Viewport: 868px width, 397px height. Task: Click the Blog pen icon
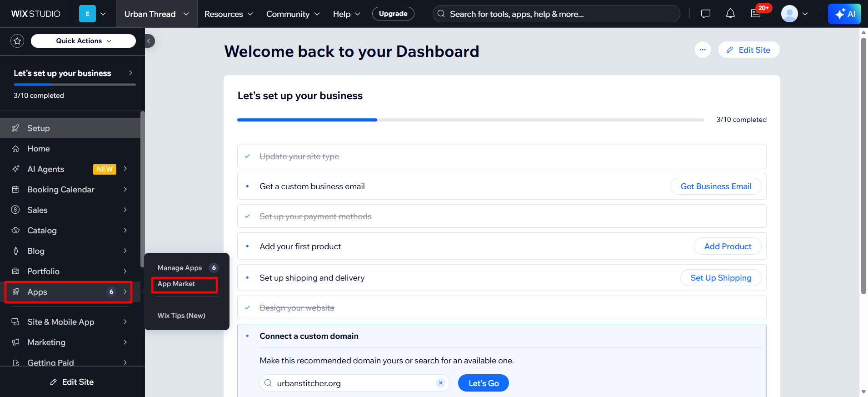tap(16, 251)
